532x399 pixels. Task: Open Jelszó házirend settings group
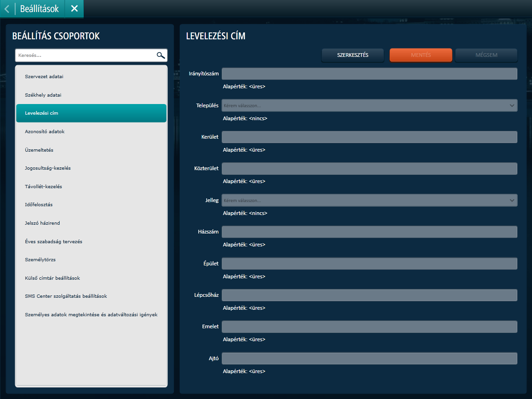point(91,223)
